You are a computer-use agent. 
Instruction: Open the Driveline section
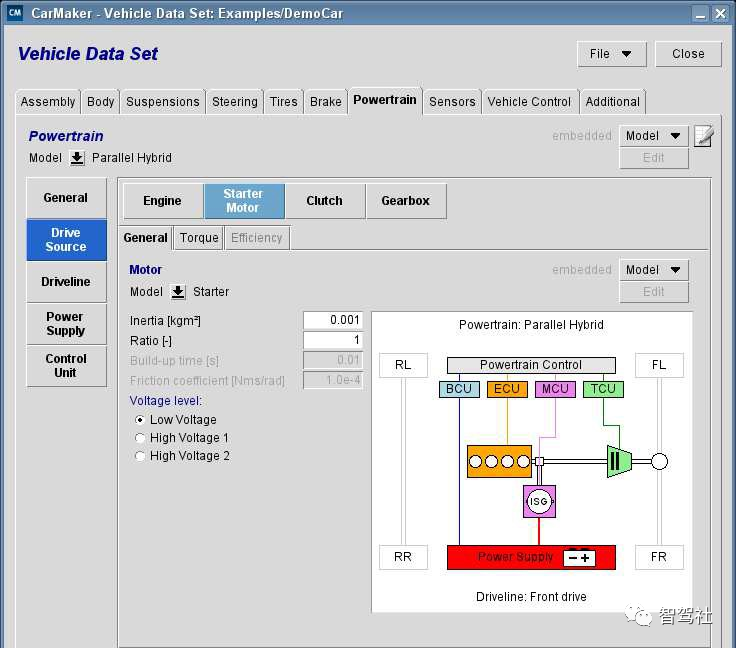(66, 282)
